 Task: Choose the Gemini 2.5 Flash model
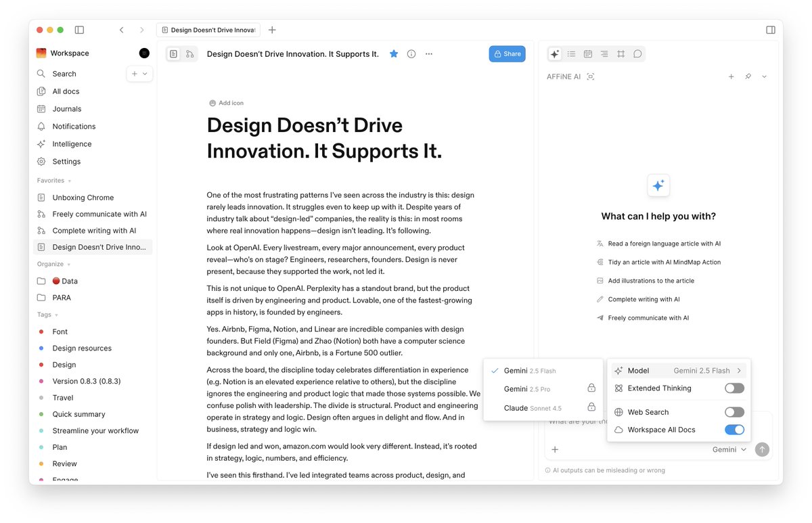(x=543, y=371)
